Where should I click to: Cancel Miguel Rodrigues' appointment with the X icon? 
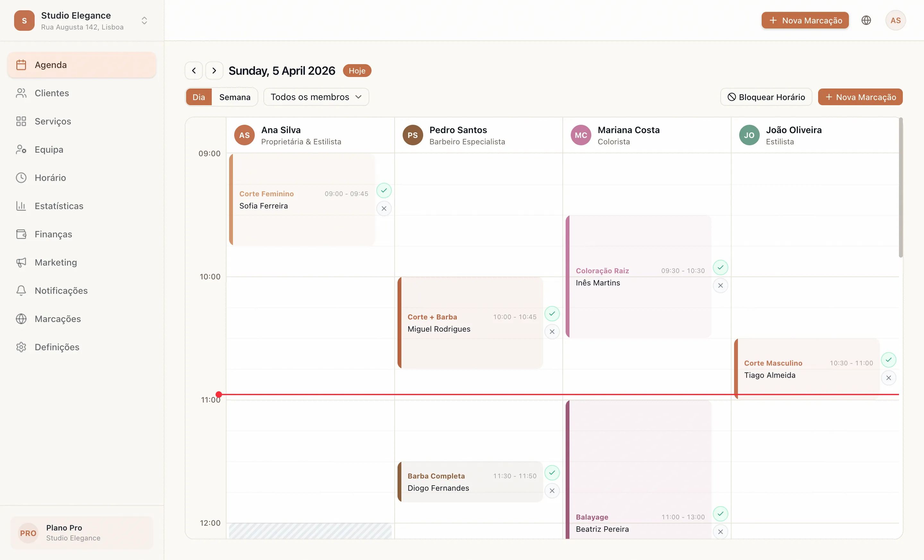(552, 331)
